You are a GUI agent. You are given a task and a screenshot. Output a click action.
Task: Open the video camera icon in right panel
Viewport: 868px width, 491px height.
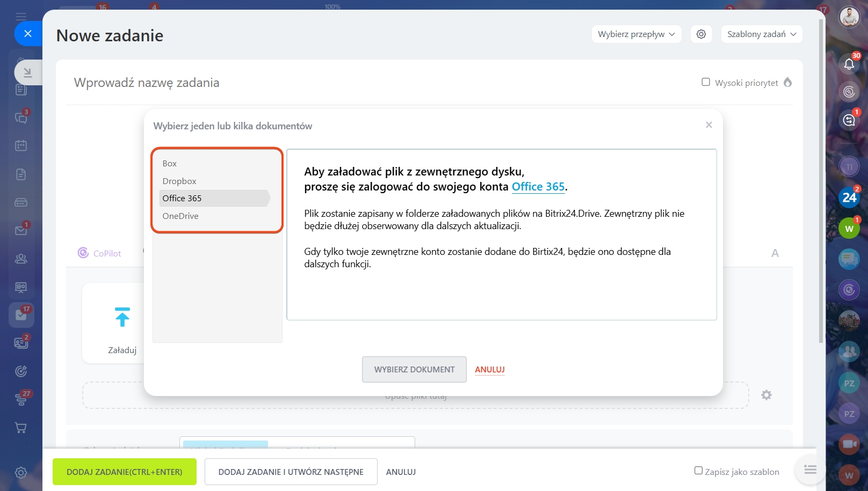pos(849,444)
